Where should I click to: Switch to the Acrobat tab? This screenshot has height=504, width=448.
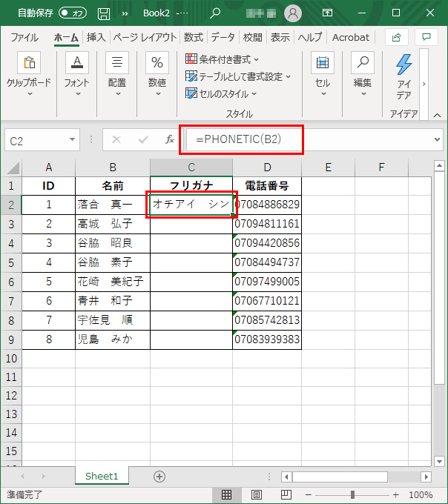(351, 38)
